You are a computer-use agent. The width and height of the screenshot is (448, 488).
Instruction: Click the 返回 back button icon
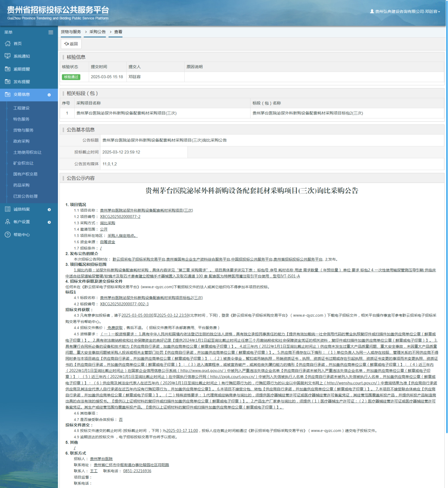click(x=66, y=44)
